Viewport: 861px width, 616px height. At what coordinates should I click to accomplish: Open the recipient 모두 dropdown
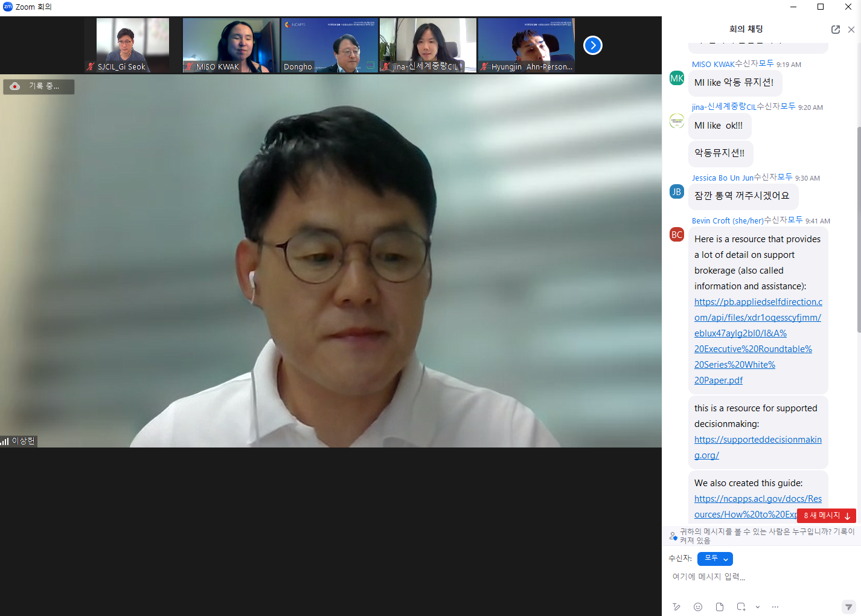(x=715, y=559)
